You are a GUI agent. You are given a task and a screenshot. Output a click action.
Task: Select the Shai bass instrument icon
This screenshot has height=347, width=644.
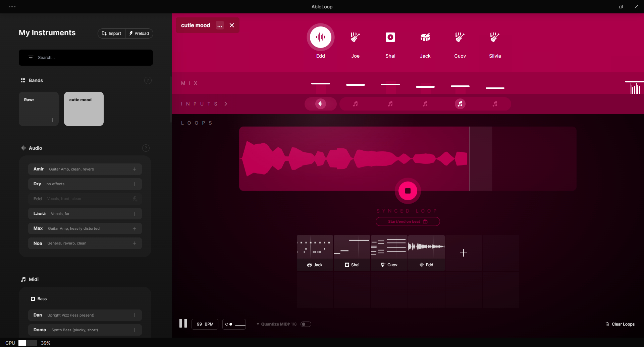click(390, 37)
